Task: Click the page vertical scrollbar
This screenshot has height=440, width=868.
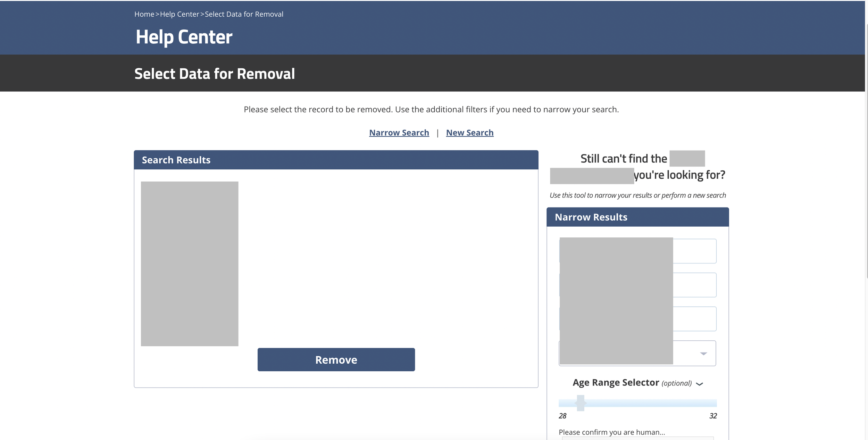Action: tap(866, 149)
